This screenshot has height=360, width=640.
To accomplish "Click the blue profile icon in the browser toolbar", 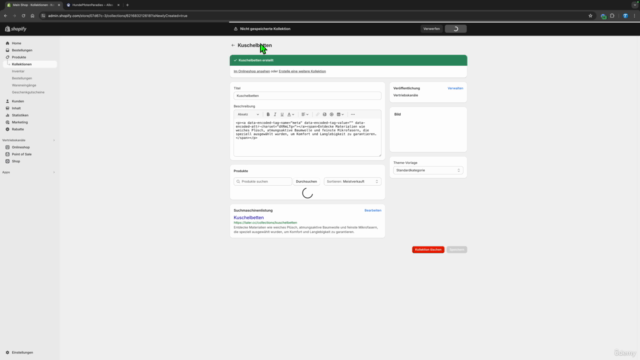I will [625, 16].
